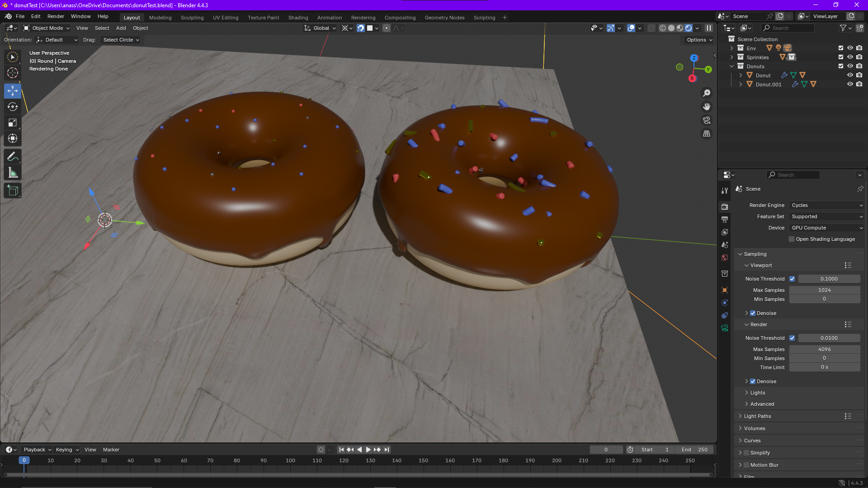Toggle Viewport Noise Threshold checkbox
Screen dimensions: 868x488
click(x=792, y=279)
